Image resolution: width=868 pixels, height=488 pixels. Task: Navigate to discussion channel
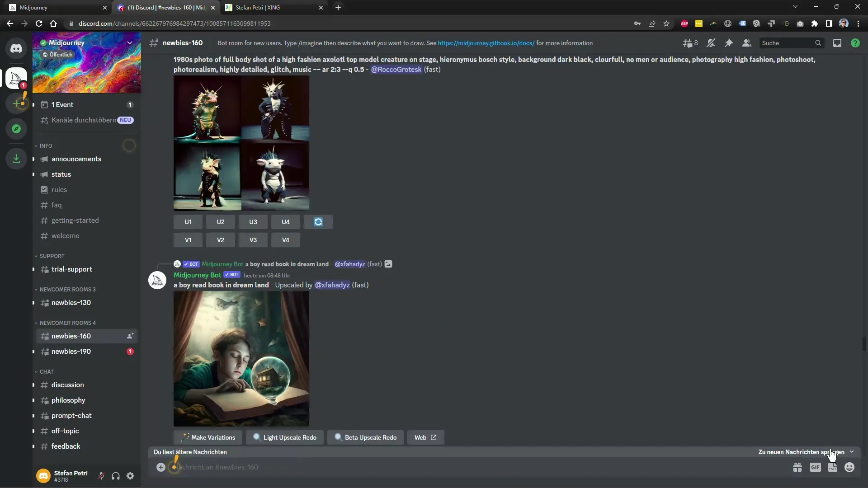[x=67, y=385]
